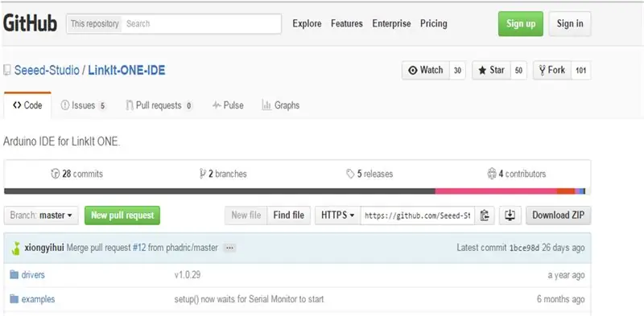Click the Download ZIP button

[x=558, y=215]
